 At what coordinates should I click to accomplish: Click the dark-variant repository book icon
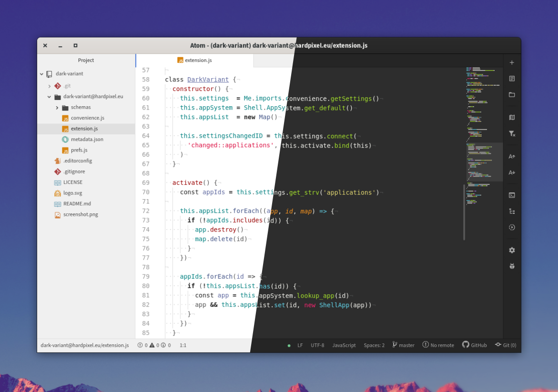pyautogui.click(x=50, y=74)
